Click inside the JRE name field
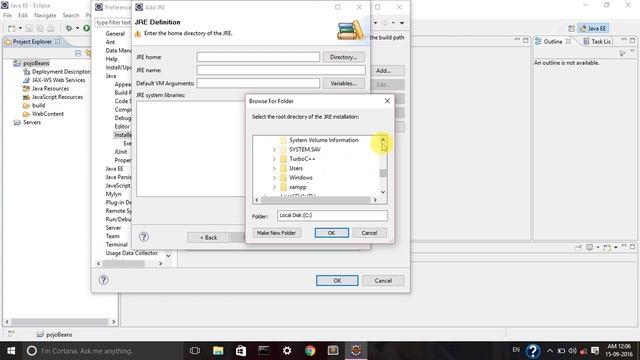640x360 pixels. [x=281, y=70]
